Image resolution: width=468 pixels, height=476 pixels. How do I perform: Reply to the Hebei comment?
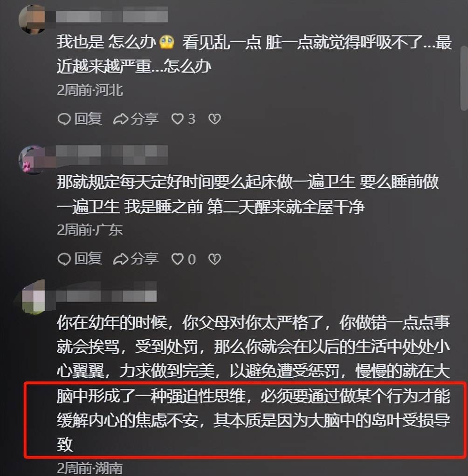point(80,119)
